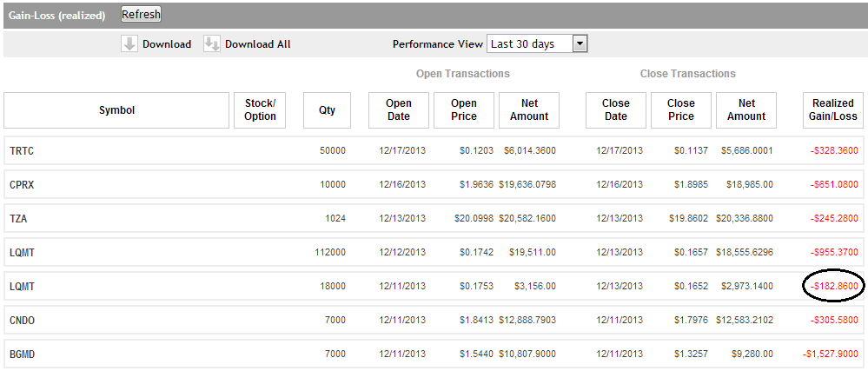Click the Download arrow icon

tap(129, 43)
